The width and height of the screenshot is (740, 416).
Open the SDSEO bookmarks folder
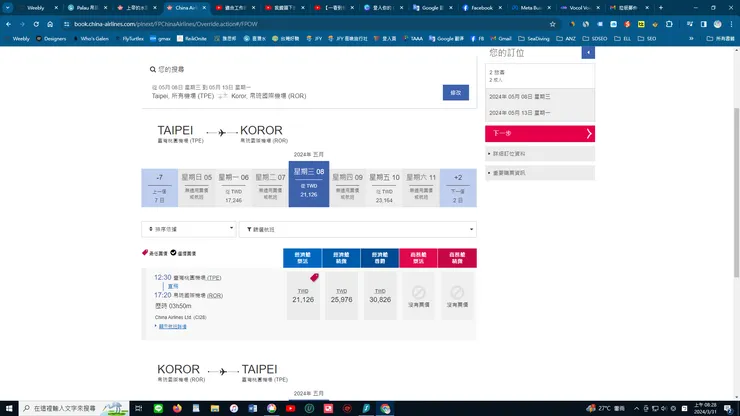595,39
